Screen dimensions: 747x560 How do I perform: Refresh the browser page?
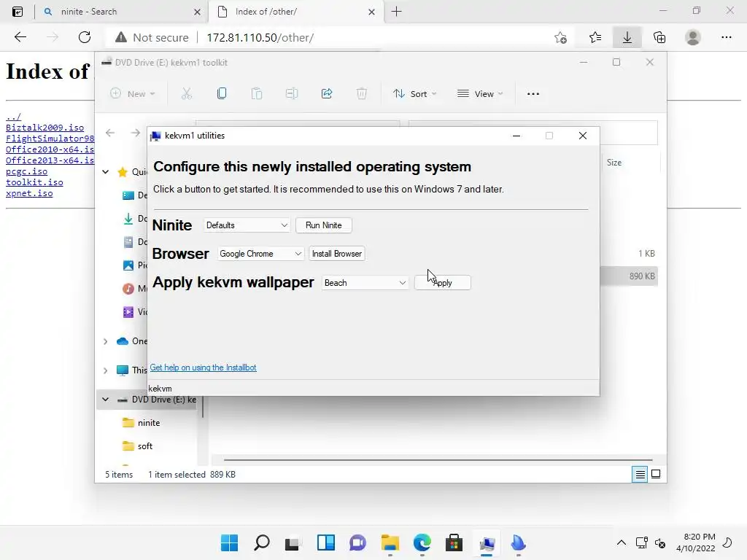point(85,37)
